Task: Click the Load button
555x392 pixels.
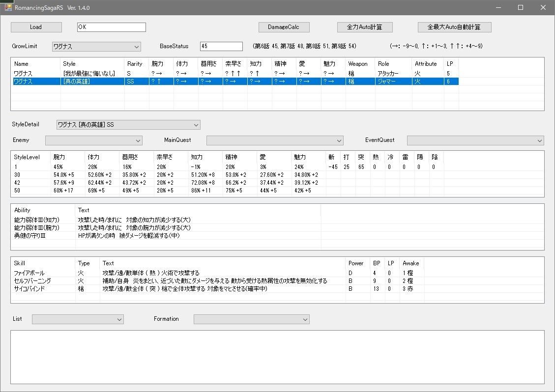Action: pos(36,27)
